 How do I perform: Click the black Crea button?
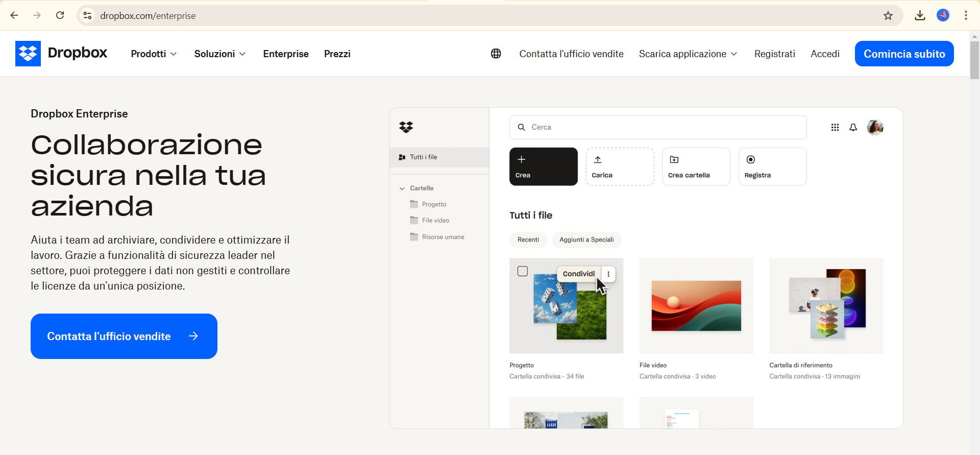pos(544,166)
